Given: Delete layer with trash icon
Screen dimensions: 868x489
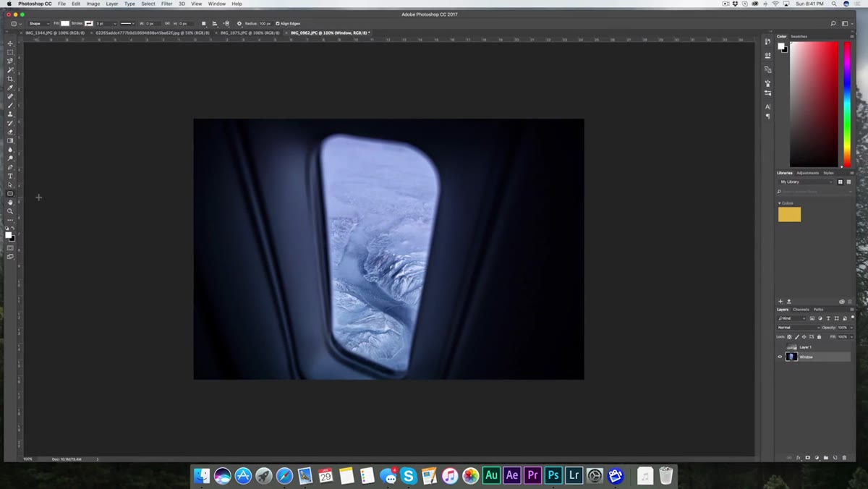Looking at the screenshot, I should pos(844,458).
